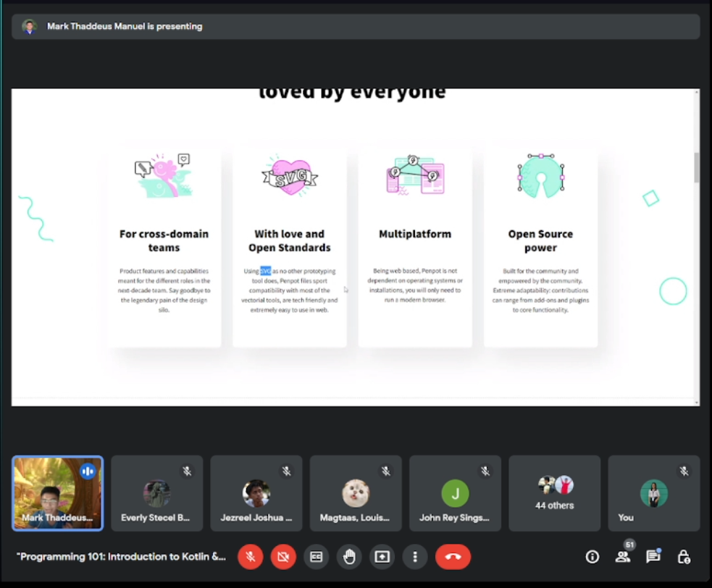Open the more options three-dot menu
Image resolution: width=712 pixels, height=588 pixels.
click(415, 557)
